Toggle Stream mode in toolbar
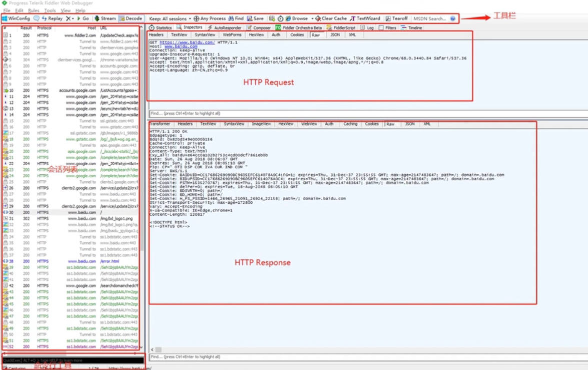The image size is (588, 370). coord(105,19)
